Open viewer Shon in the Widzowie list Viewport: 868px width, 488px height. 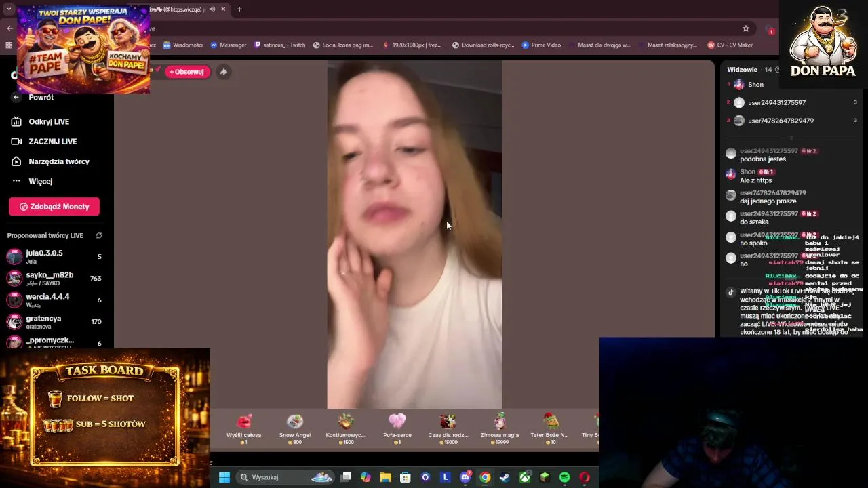[755, 85]
